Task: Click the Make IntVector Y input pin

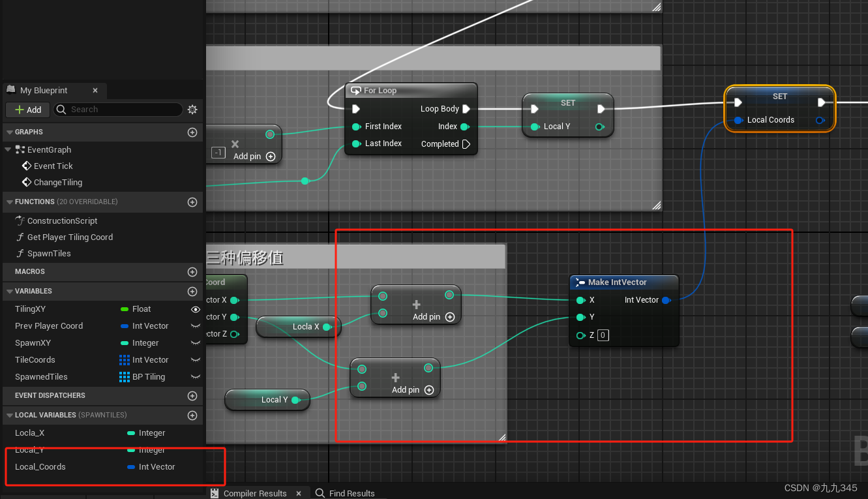Action: pyautogui.click(x=580, y=317)
